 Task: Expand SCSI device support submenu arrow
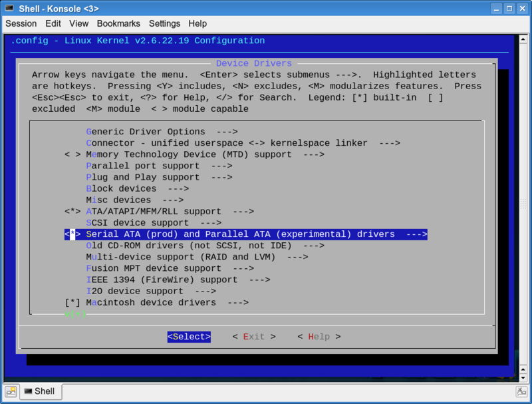click(211, 223)
